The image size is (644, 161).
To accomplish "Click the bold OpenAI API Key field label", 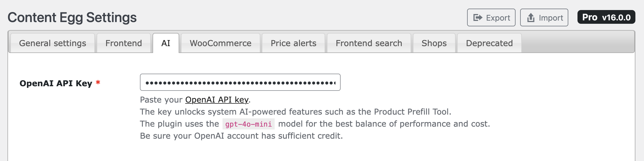I will pos(56,83).
